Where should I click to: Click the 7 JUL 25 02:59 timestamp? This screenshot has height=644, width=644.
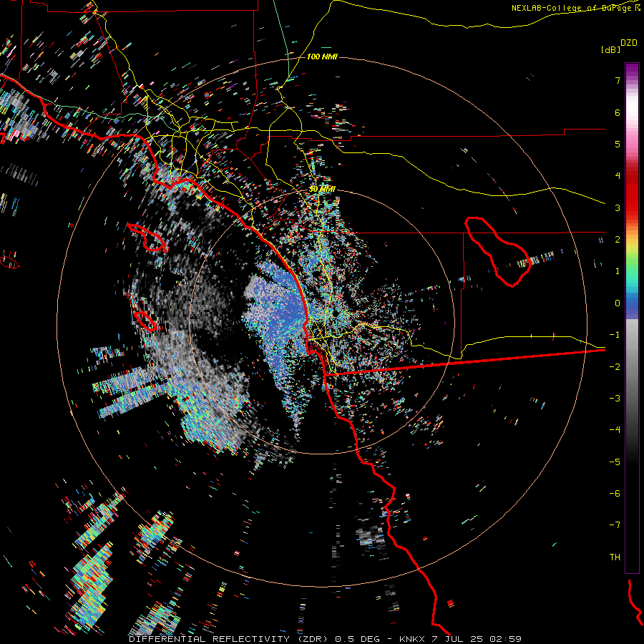(477, 639)
